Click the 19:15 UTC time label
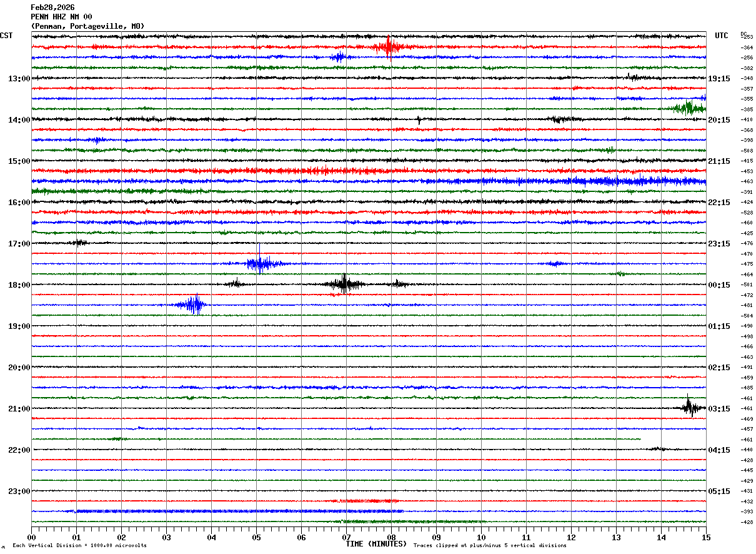 pyautogui.click(x=719, y=79)
